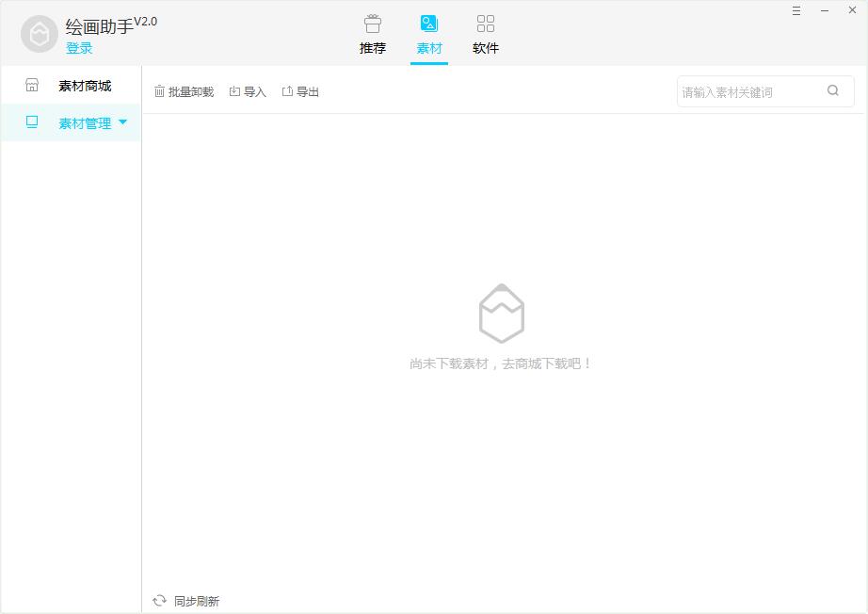The height and width of the screenshot is (614, 868).
Task: Select the 推荐 gift icon at top
Action: [373, 23]
